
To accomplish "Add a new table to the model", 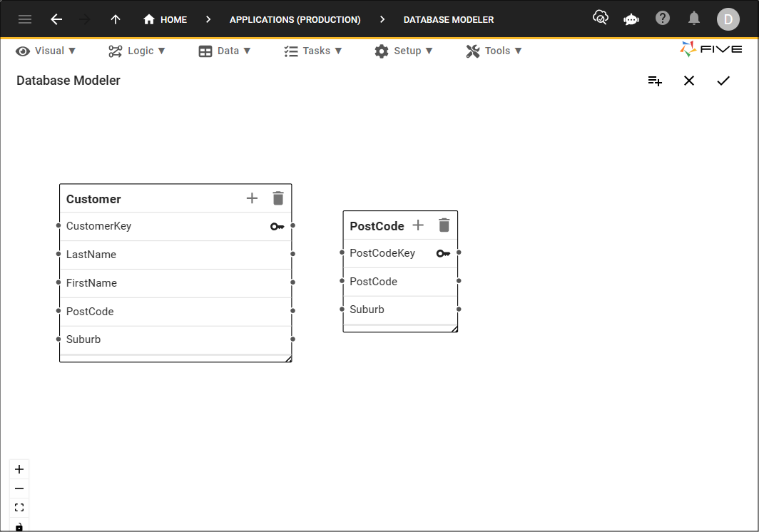I will pyautogui.click(x=655, y=81).
